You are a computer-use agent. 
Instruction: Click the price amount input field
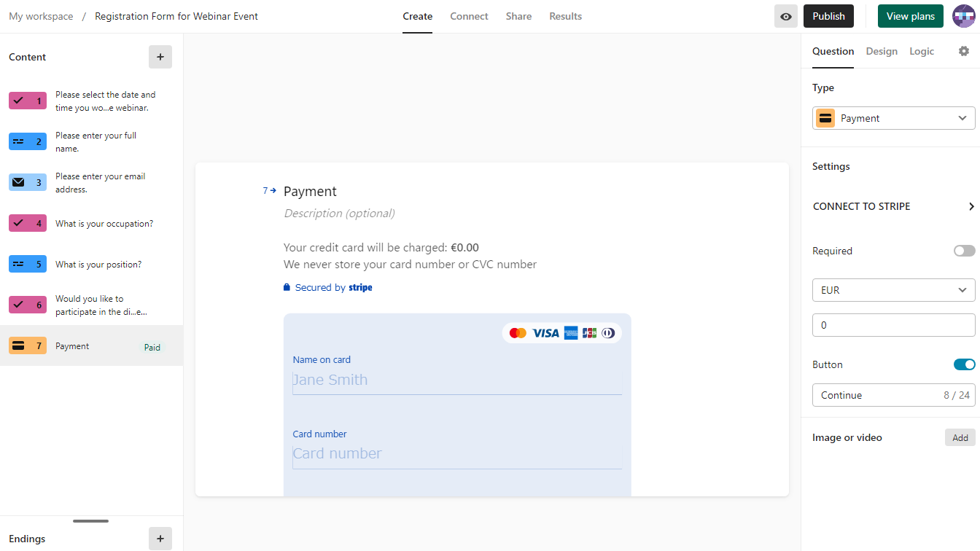click(893, 325)
